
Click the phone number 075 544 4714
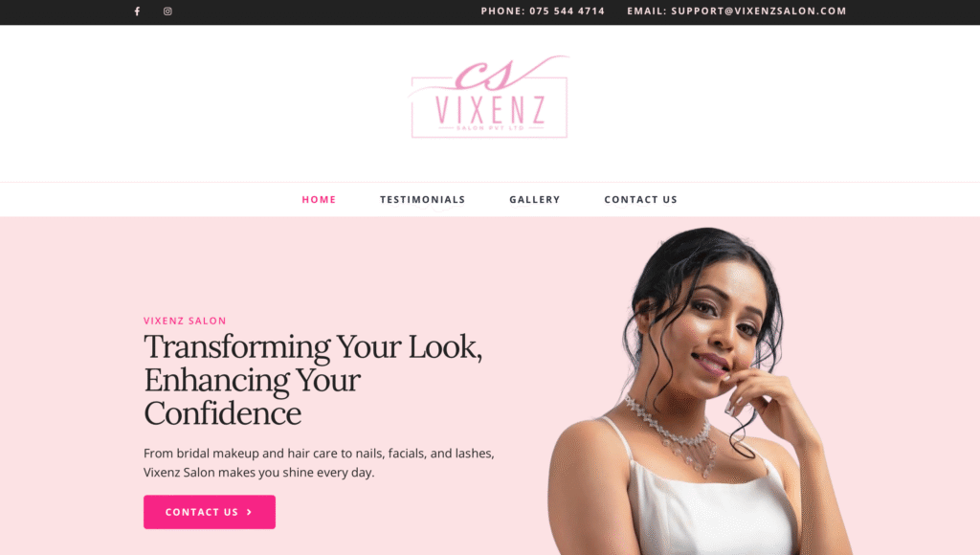click(567, 11)
